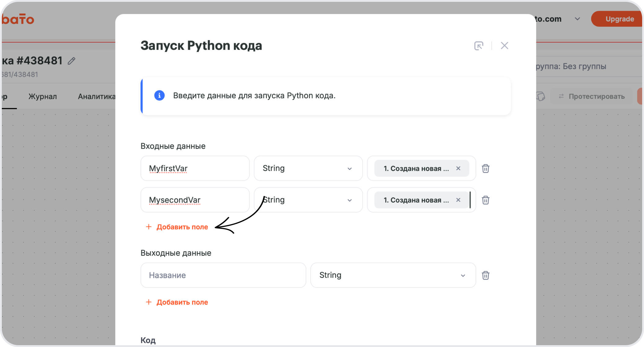
Task: Close the Python code dialog
Action: click(504, 46)
